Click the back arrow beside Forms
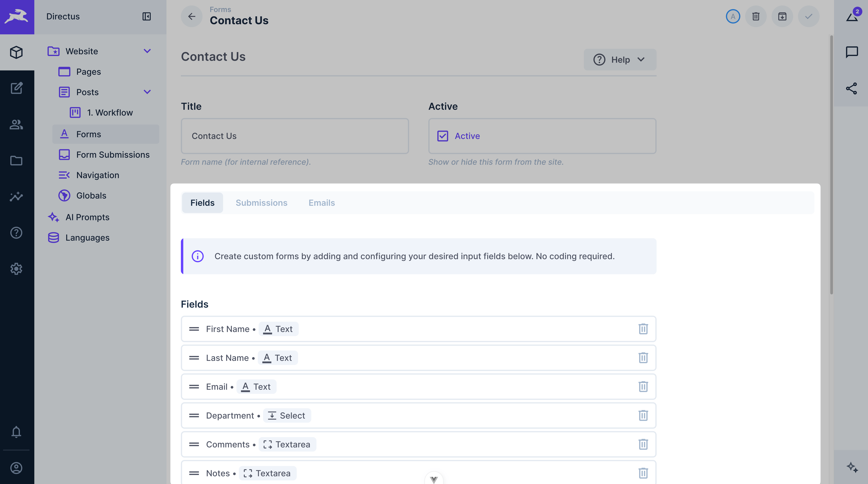Viewport: 868px width, 484px height. [191, 16]
